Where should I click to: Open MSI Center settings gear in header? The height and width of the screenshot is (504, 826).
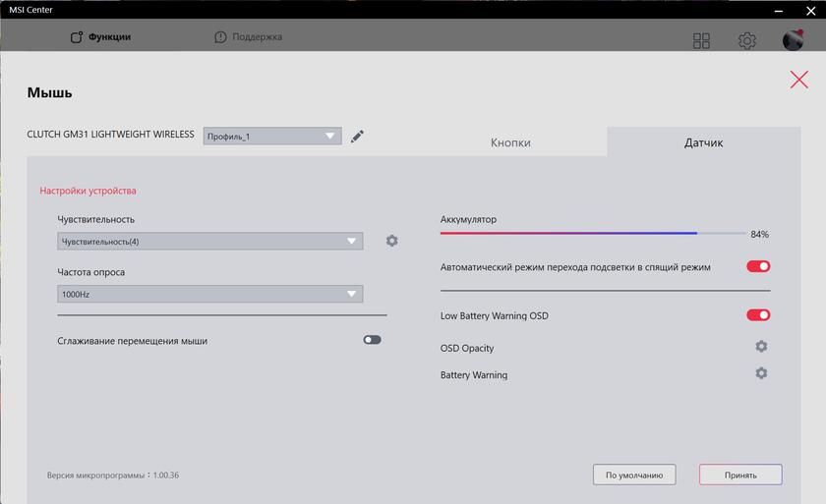tap(747, 40)
